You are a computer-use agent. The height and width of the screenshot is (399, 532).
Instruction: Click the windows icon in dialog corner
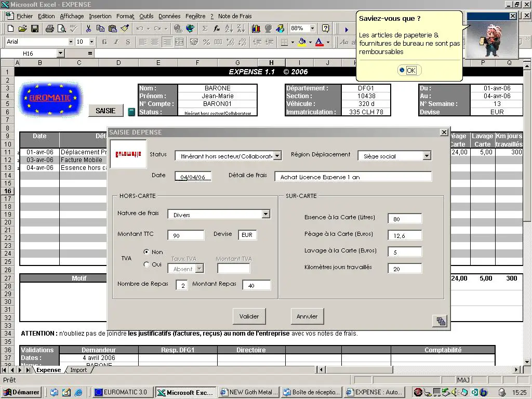[440, 321]
